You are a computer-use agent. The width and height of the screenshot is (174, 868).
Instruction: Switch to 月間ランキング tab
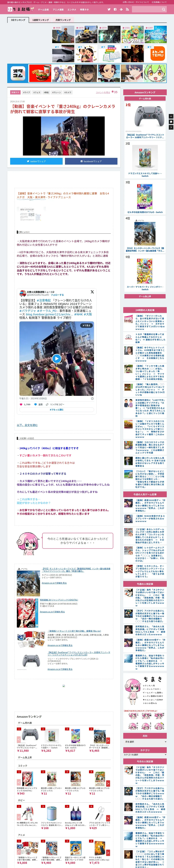coord(63,20)
